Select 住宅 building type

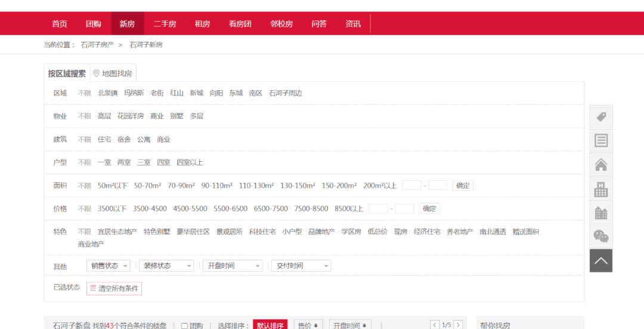click(104, 139)
